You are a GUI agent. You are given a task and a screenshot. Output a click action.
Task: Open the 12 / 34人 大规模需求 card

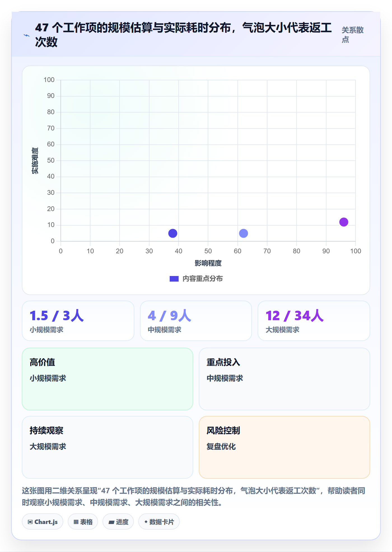[314, 321]
